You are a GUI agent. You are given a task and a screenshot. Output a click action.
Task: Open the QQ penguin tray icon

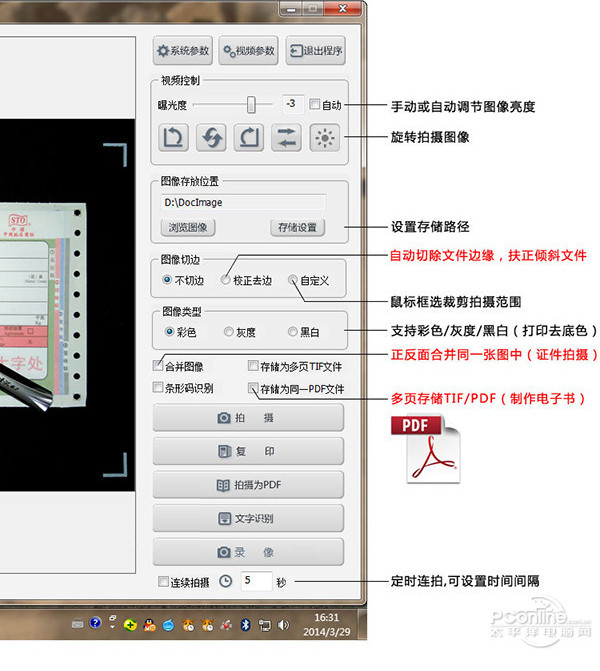click(x=149, y=625)
